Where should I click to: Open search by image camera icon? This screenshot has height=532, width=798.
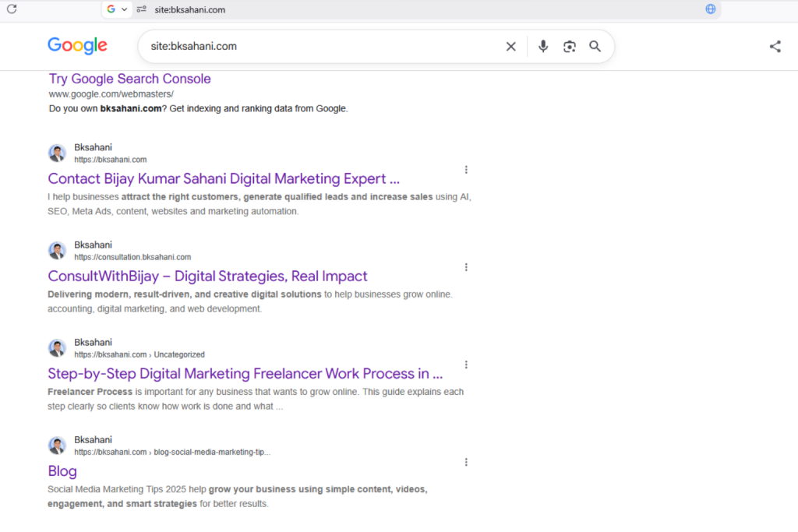click(570, 46)
